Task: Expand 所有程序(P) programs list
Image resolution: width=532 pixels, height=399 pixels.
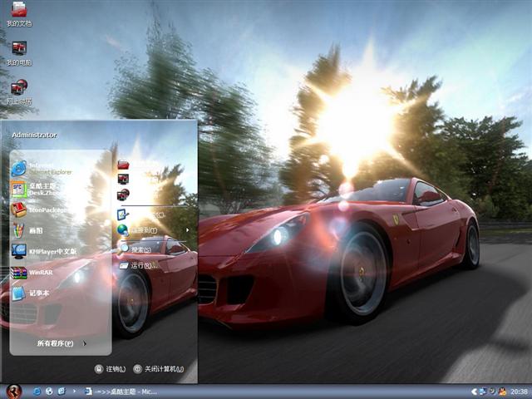Action: [x=61, y=343]
